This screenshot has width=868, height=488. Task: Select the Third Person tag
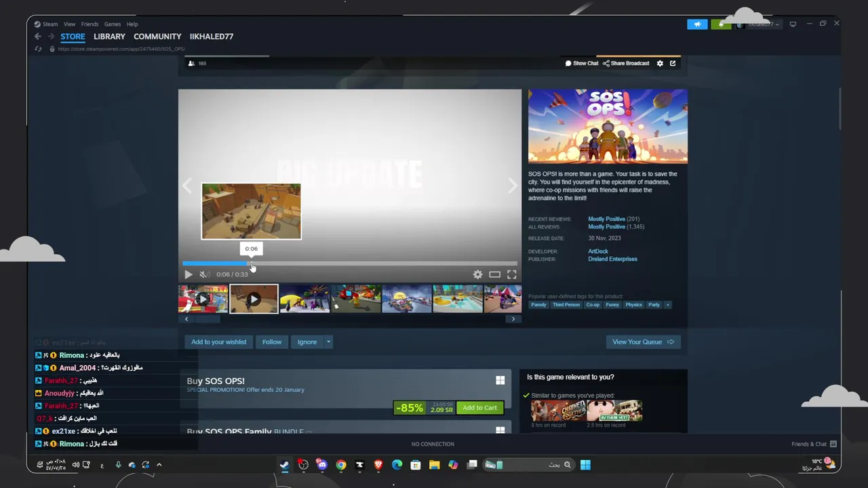point(566,305)
